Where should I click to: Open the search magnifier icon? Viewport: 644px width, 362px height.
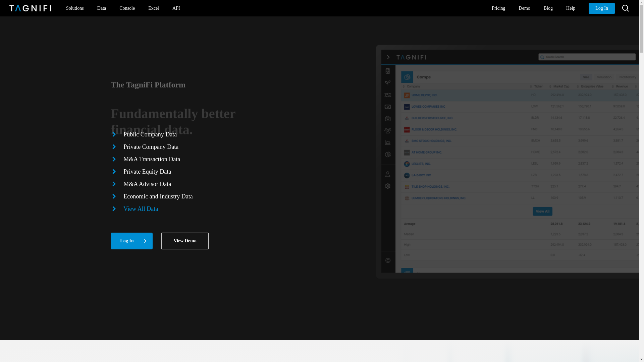pyautogui.click(x=625, y=8)
